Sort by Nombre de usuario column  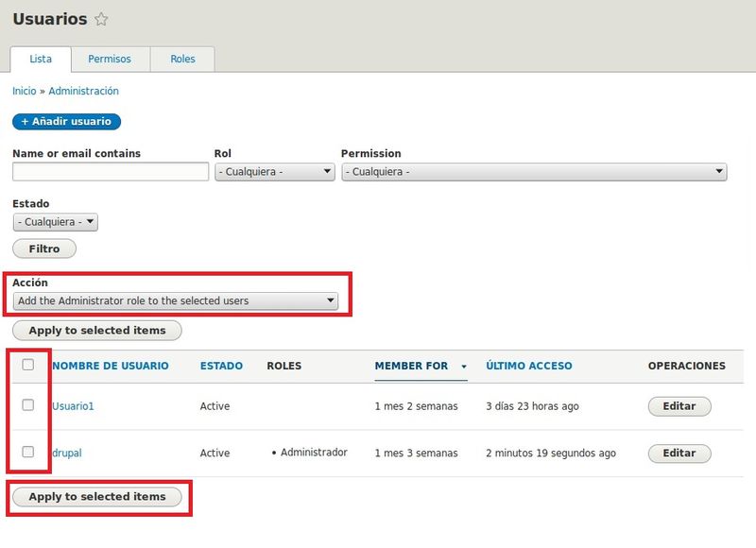click(x=111, y=366)
